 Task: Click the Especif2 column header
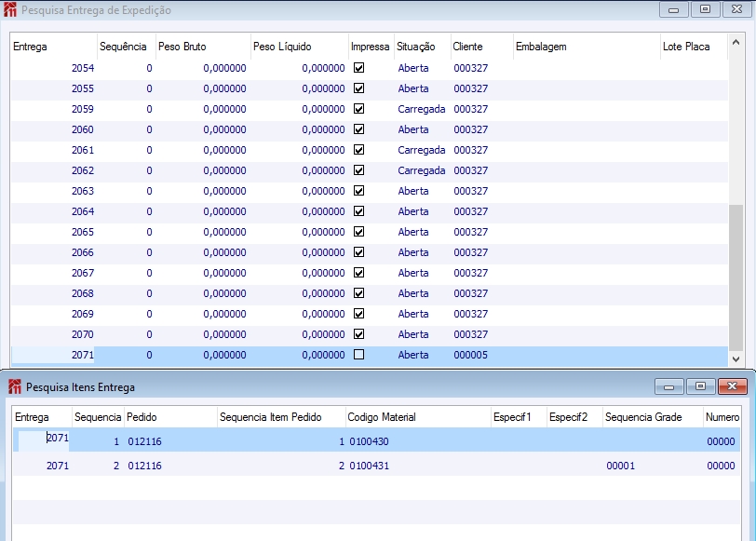pyautogui.click(x=574, y=417)
